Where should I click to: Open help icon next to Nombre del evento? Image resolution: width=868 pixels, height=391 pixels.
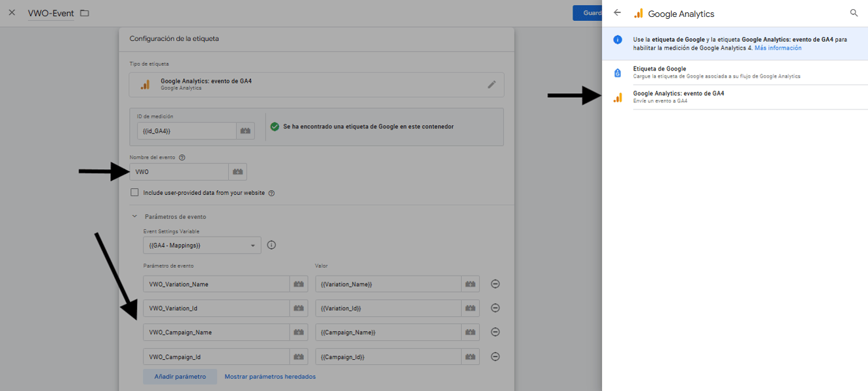[182, 158]
